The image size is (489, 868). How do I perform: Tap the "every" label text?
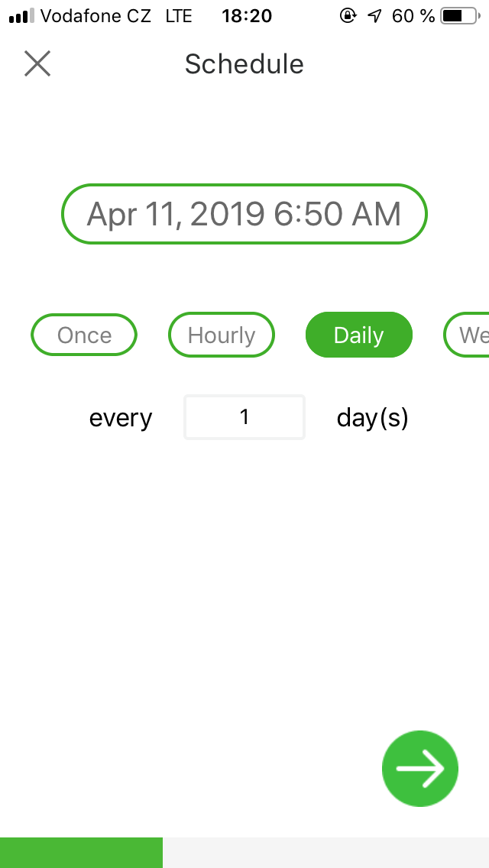[x=121, y=418]
